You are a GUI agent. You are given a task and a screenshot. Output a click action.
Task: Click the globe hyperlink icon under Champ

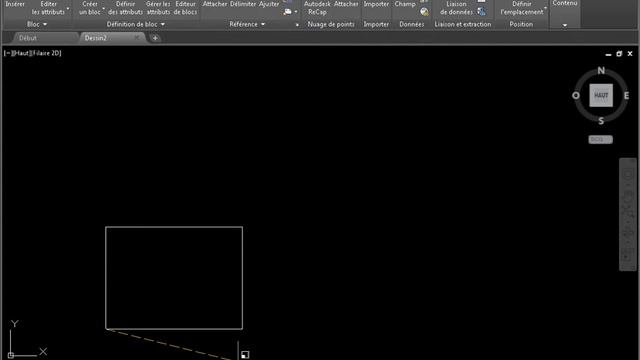(424, 12)
